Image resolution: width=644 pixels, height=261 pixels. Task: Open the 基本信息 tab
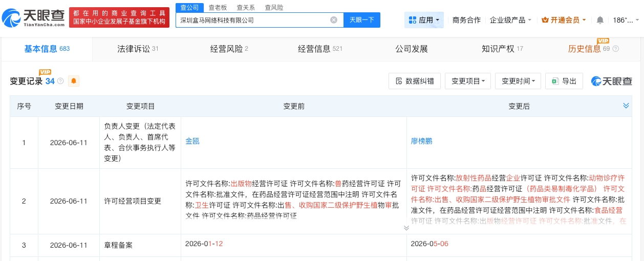(47, 49)
